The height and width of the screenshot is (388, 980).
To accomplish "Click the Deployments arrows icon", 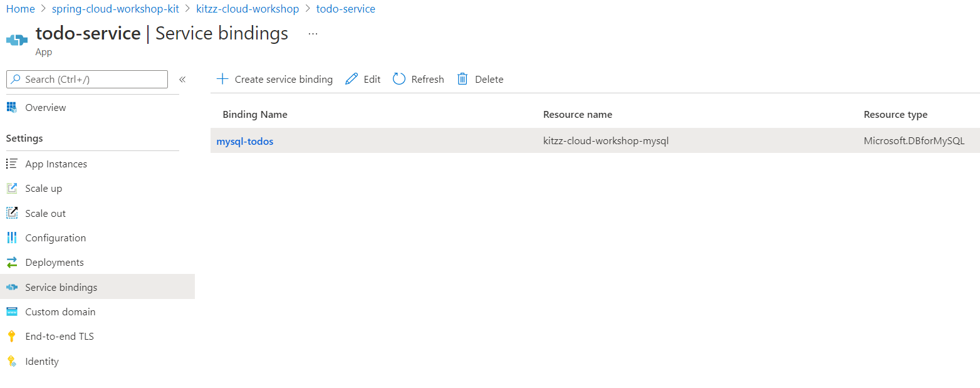I will 12,262.
